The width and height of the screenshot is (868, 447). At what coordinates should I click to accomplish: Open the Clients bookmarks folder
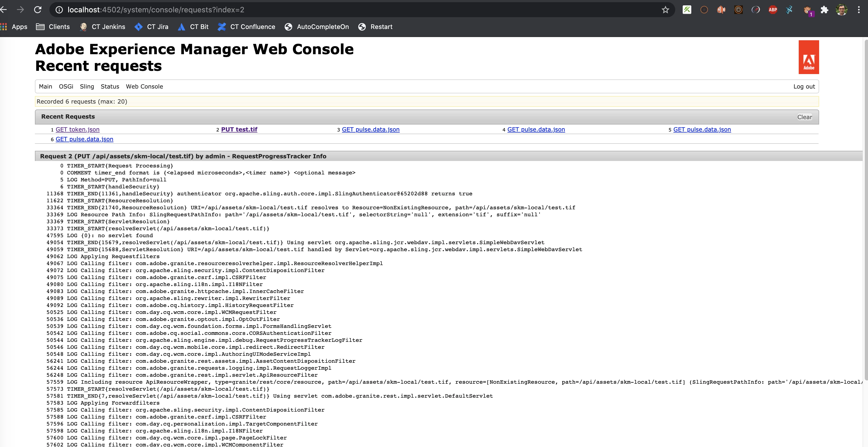[53, 27]
